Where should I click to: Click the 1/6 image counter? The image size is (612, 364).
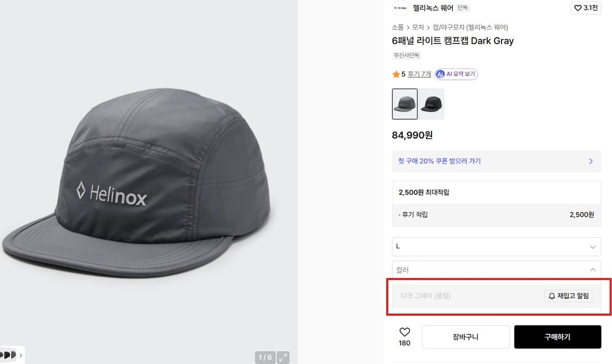coord(265,356)
